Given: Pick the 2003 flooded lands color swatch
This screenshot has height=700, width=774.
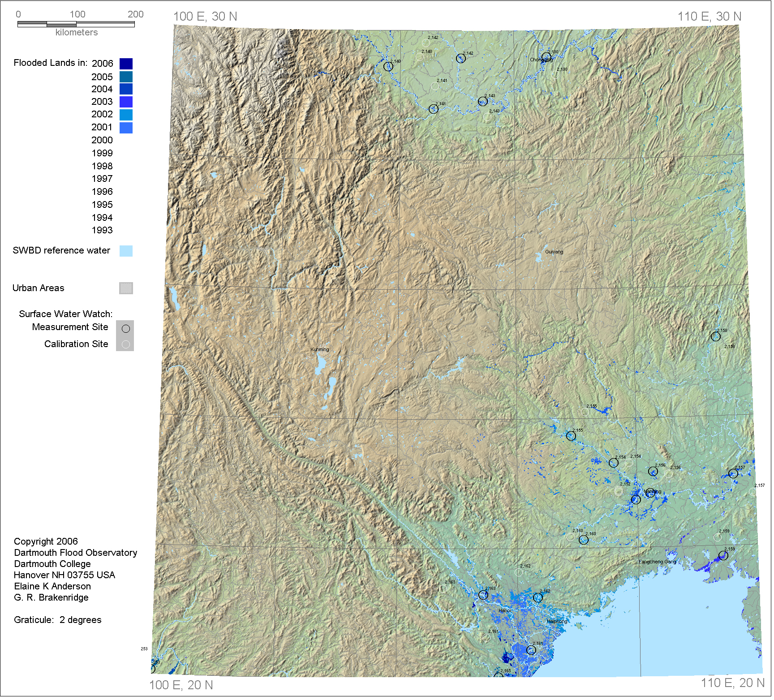Looking at the screenshot, I should pyautogui.click(x=126, y=102).
